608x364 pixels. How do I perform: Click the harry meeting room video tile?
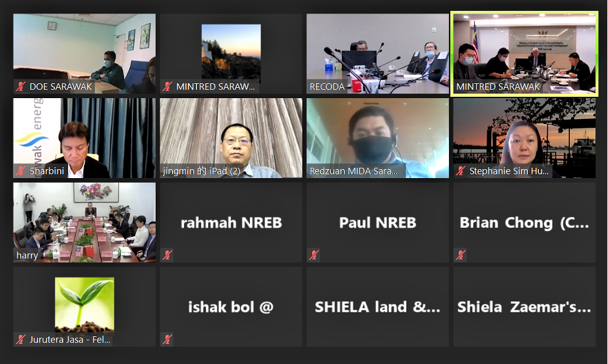point(85,223)
